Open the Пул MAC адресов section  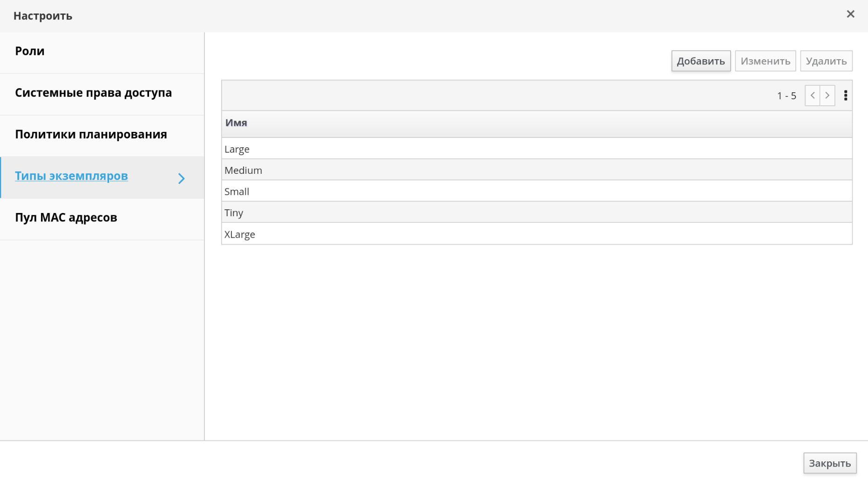[x=66, y=218]
